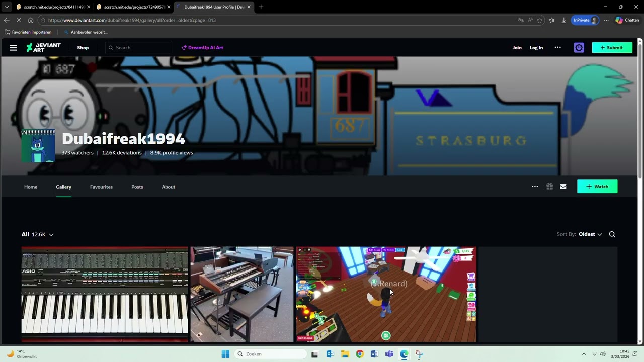644x362 pixels.
Task: Click the Watch button
Action: pos(597,187)
